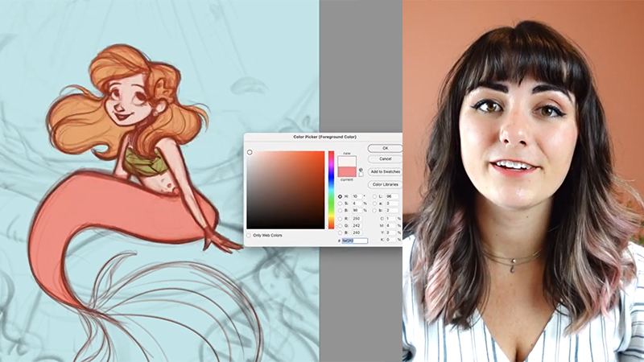
Task: Click the circular color marker in color field
Action: 250,152
